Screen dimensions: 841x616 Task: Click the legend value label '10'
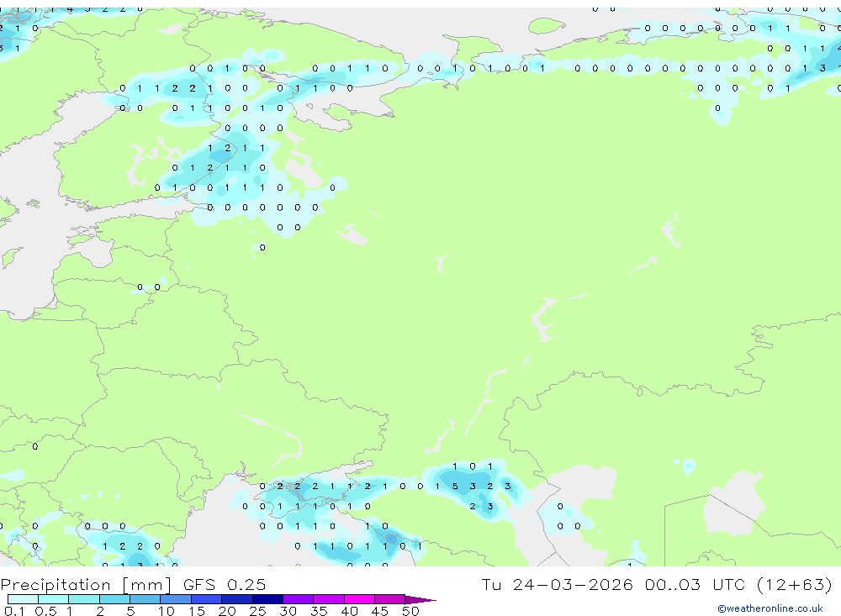click(167, 611)
